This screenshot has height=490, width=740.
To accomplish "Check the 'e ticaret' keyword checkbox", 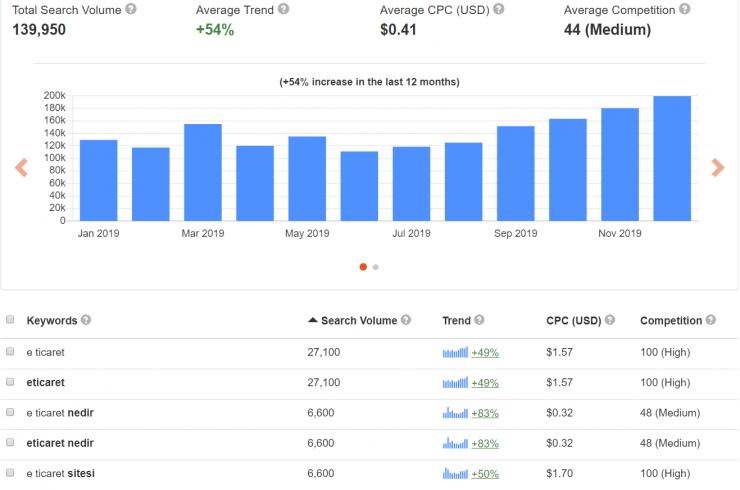I will [x=10, y=351].
